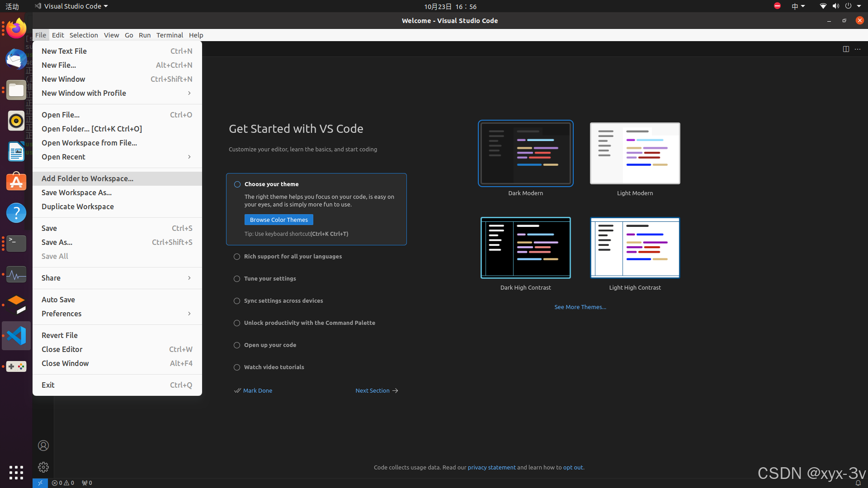Screen dimensions: 868x488
Task: Expand the Preferences submenu
Action: pyautogui.click(x=117, y=314)
